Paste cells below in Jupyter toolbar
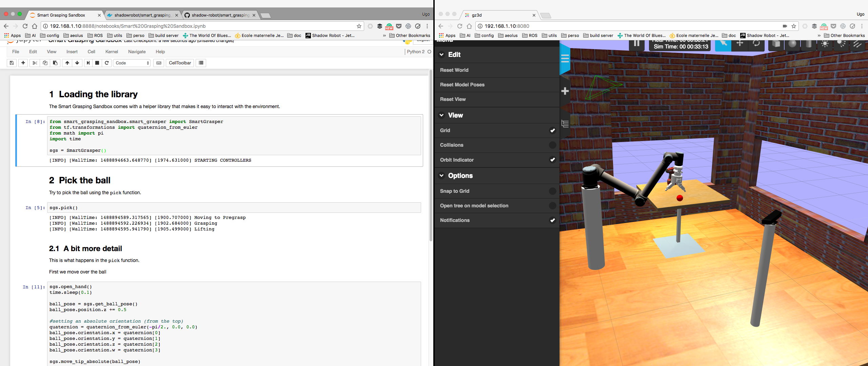Image resolution: width=868 pixels, height=366 pixels. click(55, 63)
